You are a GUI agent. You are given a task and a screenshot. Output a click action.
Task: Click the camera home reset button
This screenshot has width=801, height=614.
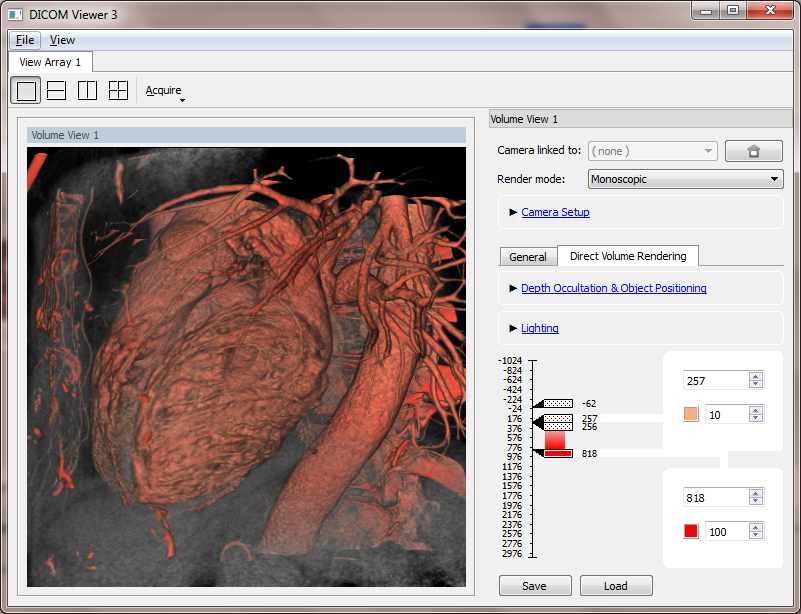click(753, 151)
